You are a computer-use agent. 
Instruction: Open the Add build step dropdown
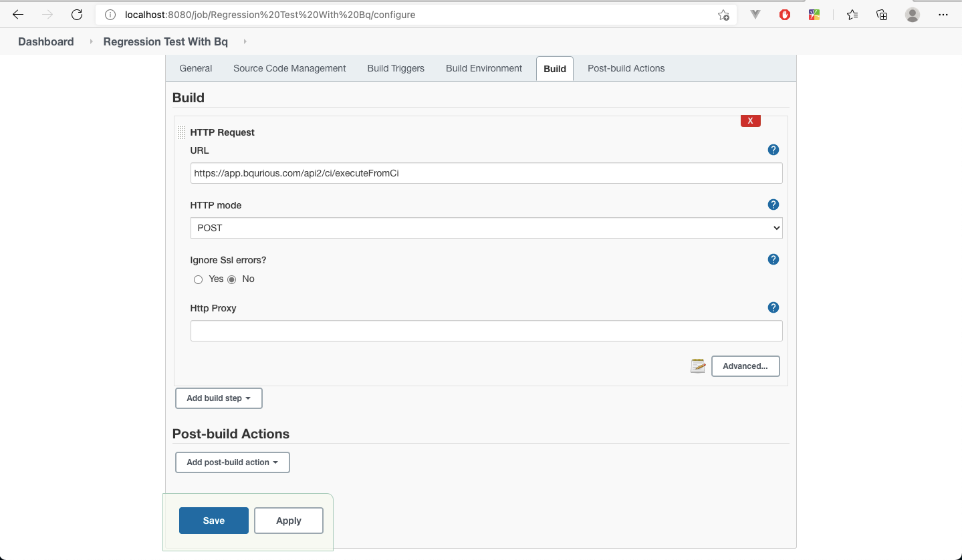[x=219, y=398]
